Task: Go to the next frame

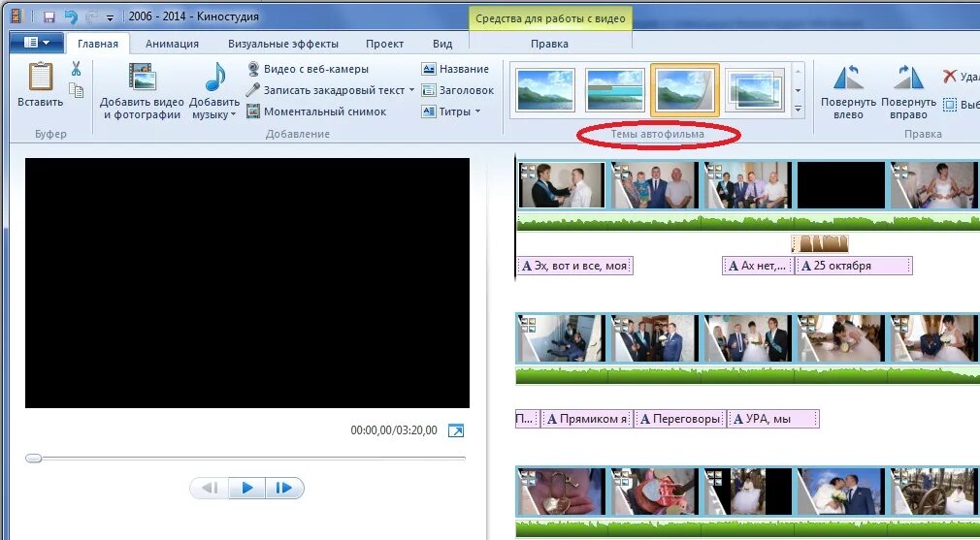Action: pos(284,488)
